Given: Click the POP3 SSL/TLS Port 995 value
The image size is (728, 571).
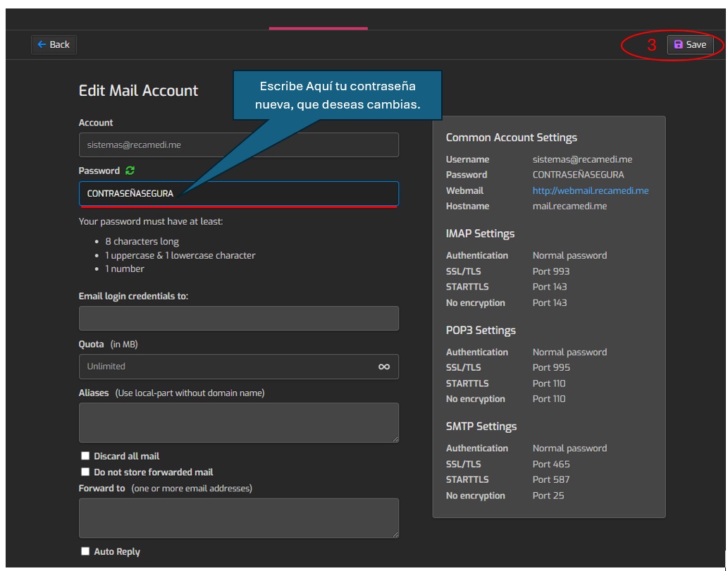Looking at the screenshot, I should click(x=551, y=367).
